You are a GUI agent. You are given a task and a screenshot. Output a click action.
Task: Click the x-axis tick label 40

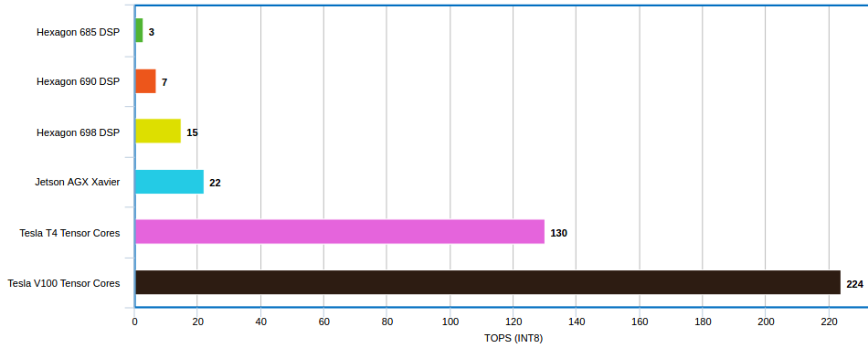[x=260, y=322]
